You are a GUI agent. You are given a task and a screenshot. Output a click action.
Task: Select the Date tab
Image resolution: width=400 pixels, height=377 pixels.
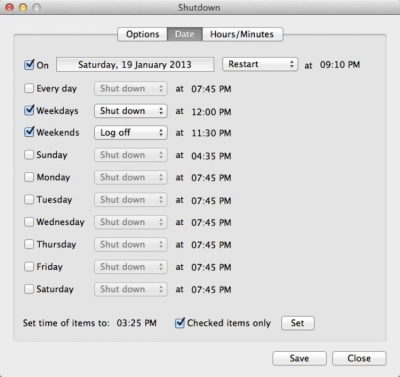[185, 34]
